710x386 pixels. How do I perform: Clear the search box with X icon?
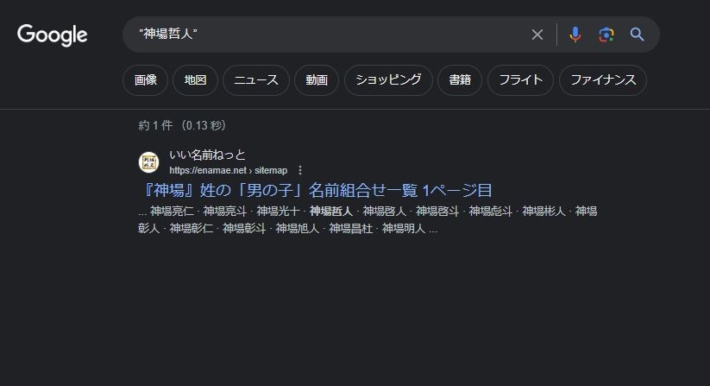point(537,34)
